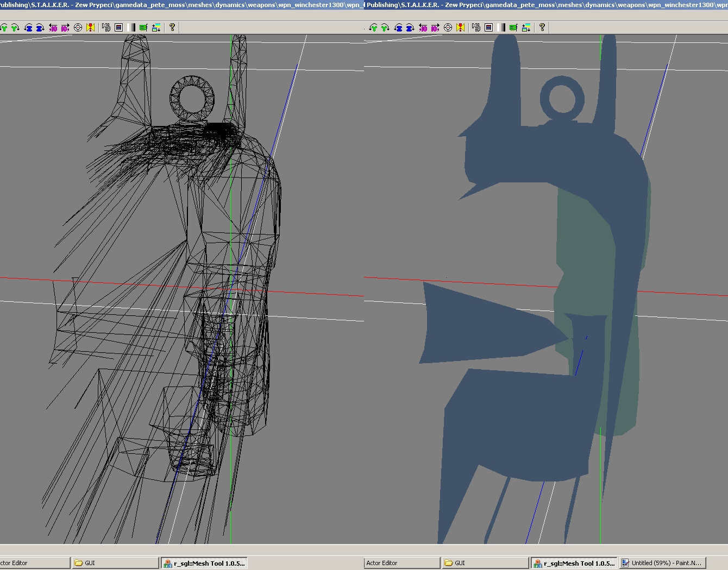Click green graphics card icon, shaded window

pos(513,28)
